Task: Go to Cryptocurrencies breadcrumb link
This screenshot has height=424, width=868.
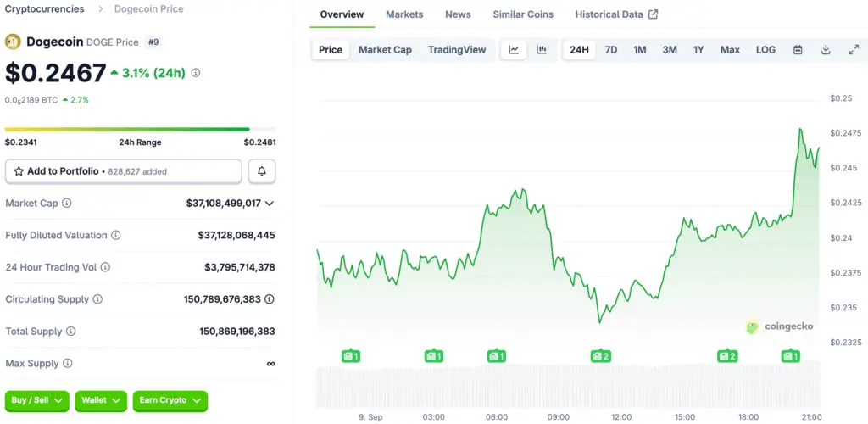Action: pos(45,8)
